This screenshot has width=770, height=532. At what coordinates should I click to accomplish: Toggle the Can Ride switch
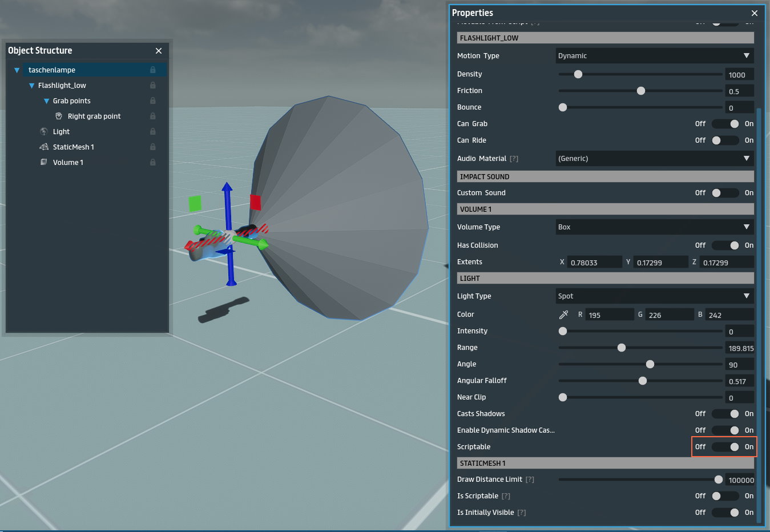[x=725, y=140]
